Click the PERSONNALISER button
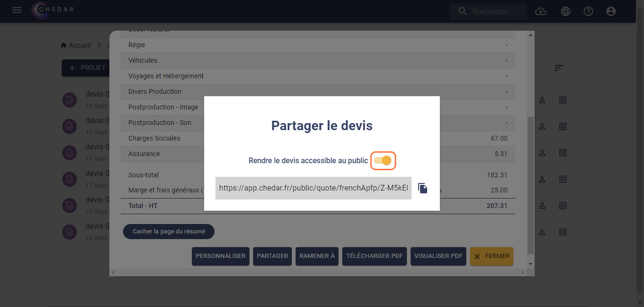 tap(221, 256)
